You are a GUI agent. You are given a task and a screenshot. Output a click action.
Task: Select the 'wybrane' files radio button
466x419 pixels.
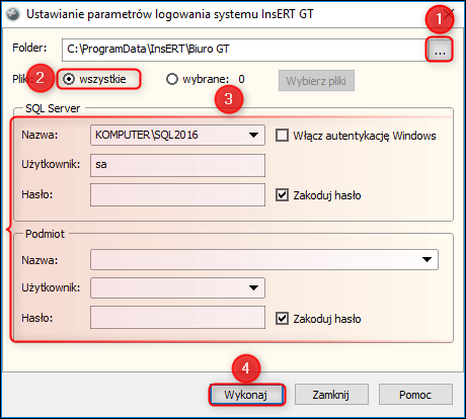pyautogui.click(x=172, y=79)
